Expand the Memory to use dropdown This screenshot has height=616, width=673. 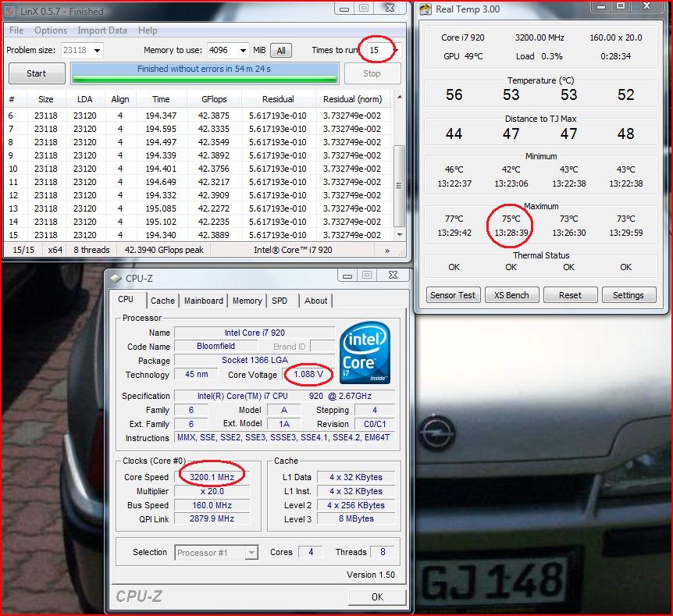tap(244, 50)
